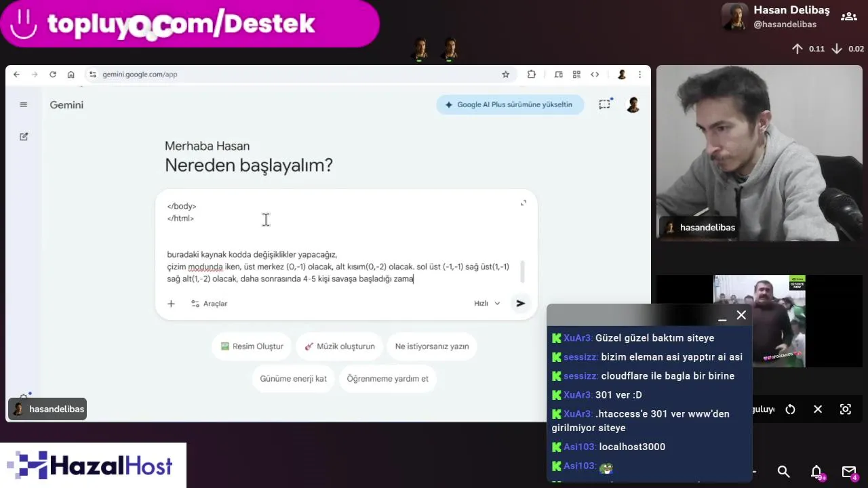Viewport: 868px width, 488px height.
Task: Close the chat overlay panel
Action: (x=741, y=315)
